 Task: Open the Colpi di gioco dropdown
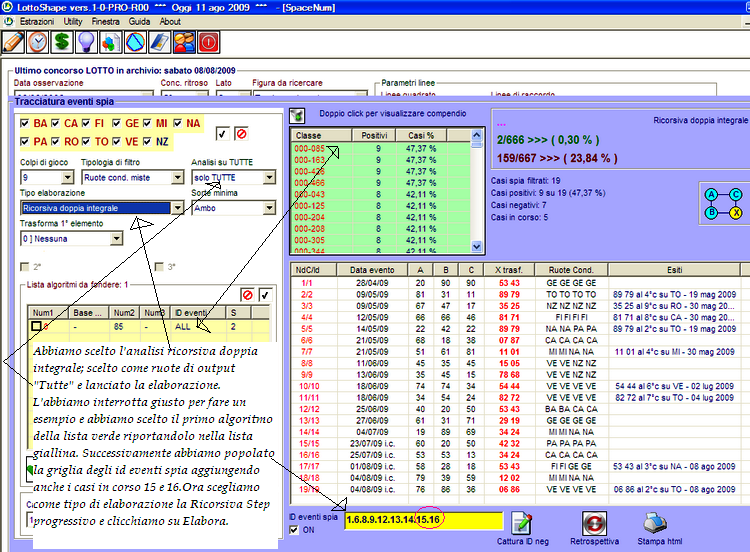click(x=67, y=177)
